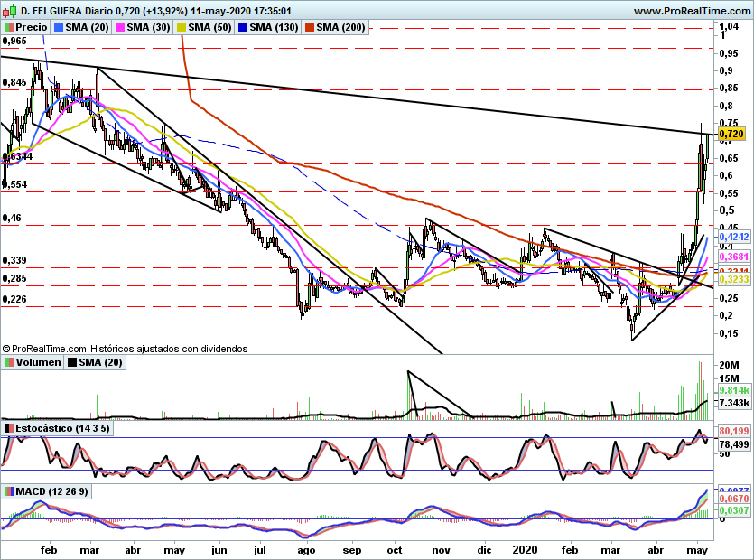The width and height of the screenshot is (754, 560).
Task: Click the Precio legend button
Action: coord(26,27)
